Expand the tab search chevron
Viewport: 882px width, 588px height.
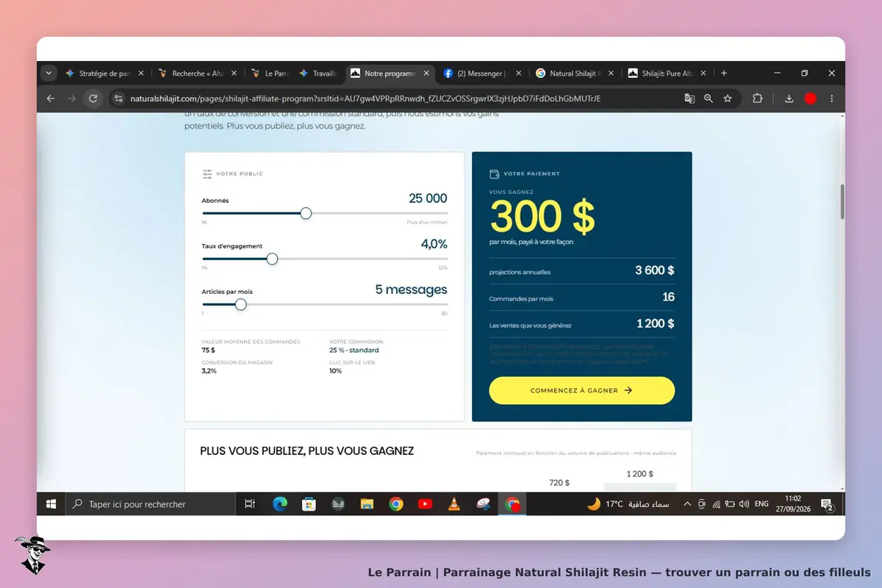click(49, 73)
